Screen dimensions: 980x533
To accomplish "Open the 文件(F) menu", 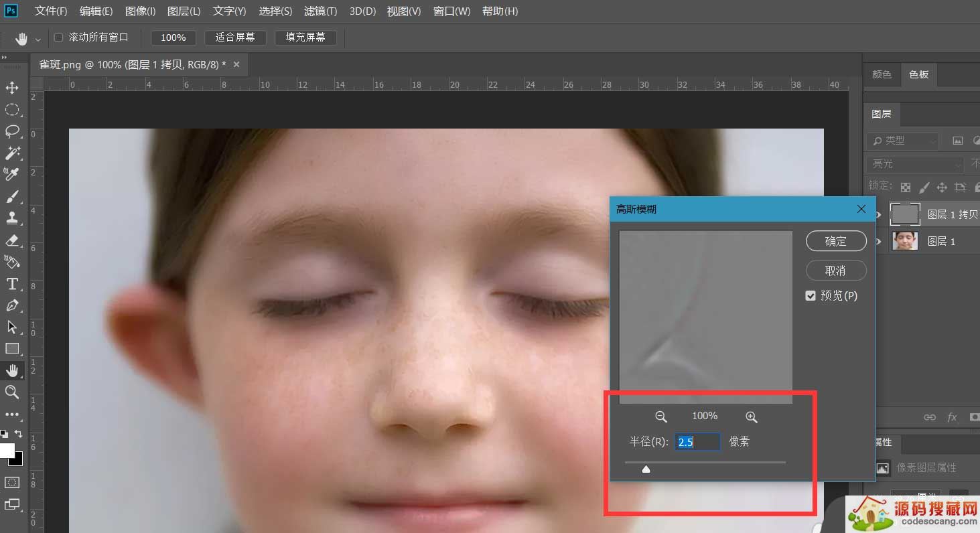I will tap(51, 11).
